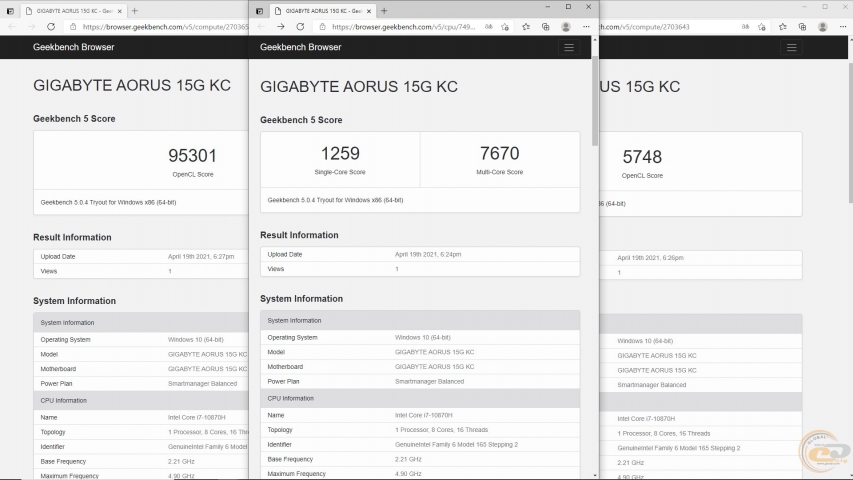Image resolution: width=853 pixels, height=480 pixels.
Task: Maximize the CPU score window
Action: [568, 7]
